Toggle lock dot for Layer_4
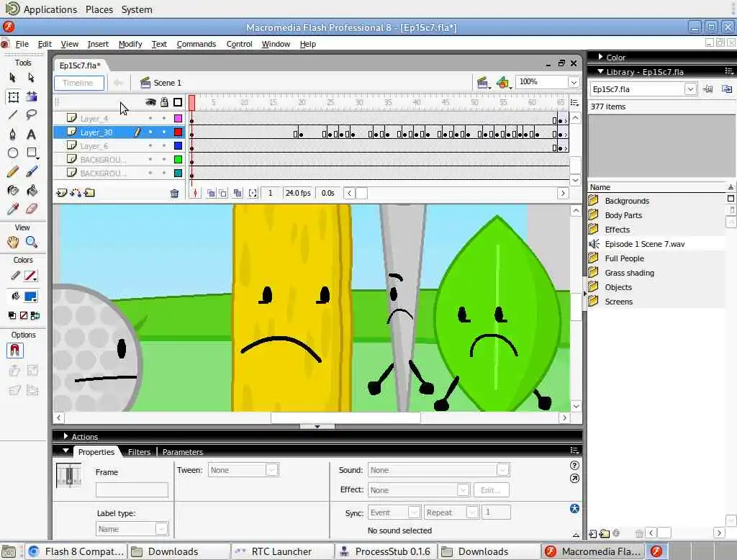737x560 pixels. point(164,119)
